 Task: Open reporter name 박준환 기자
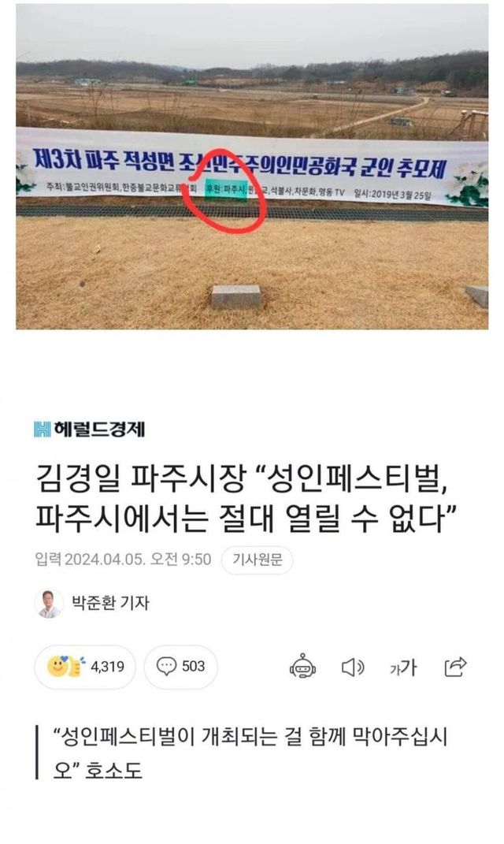(x=110, y=603)
